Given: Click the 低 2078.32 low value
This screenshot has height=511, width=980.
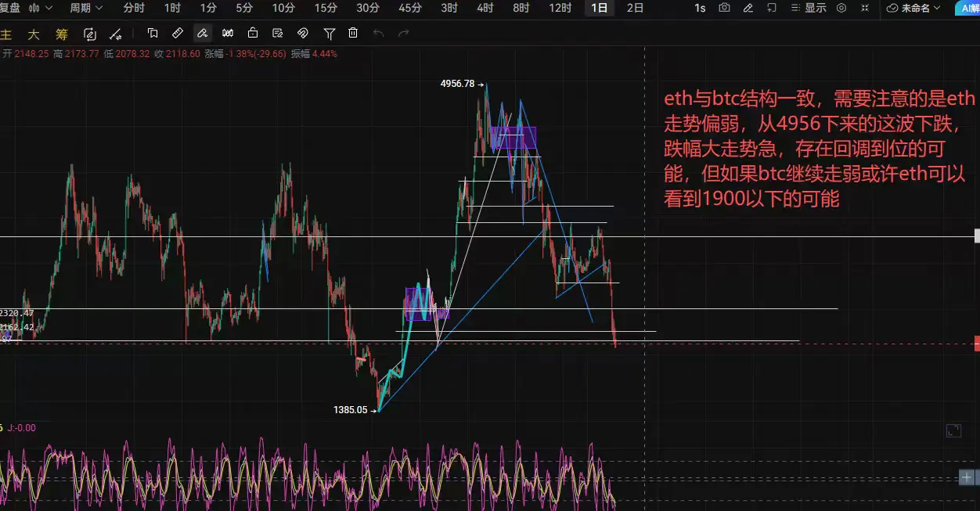Looking at the screenshot, I should point(126,54).
